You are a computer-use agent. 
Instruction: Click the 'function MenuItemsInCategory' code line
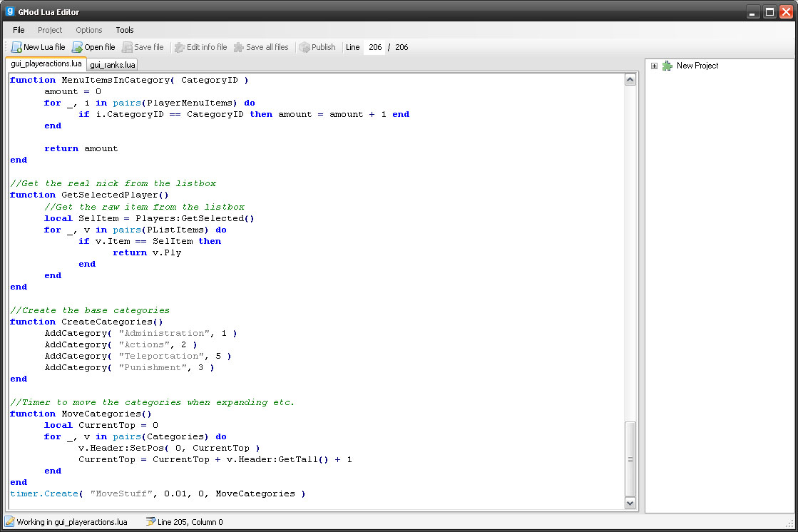point(129,80)
